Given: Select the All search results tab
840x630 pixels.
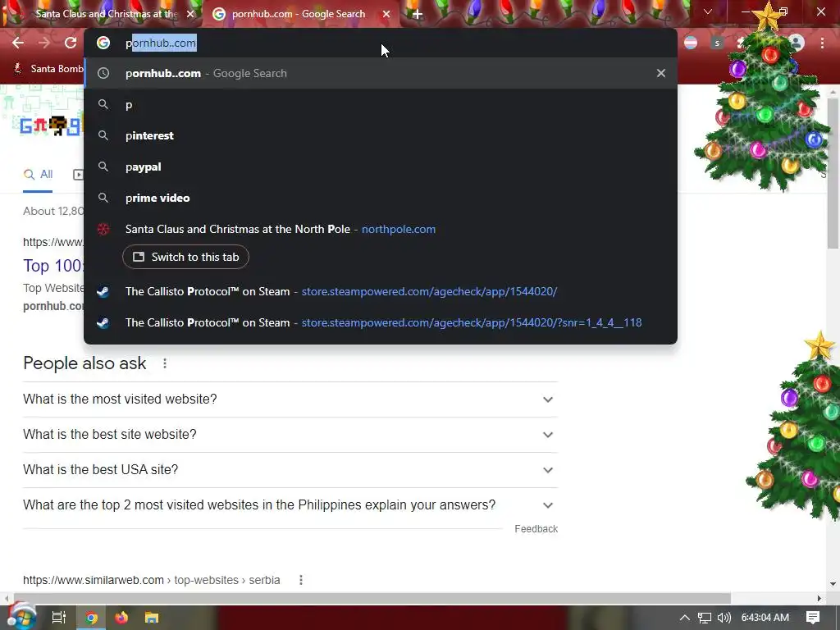Looking at the screenshot, I should (x=38, y=174).
